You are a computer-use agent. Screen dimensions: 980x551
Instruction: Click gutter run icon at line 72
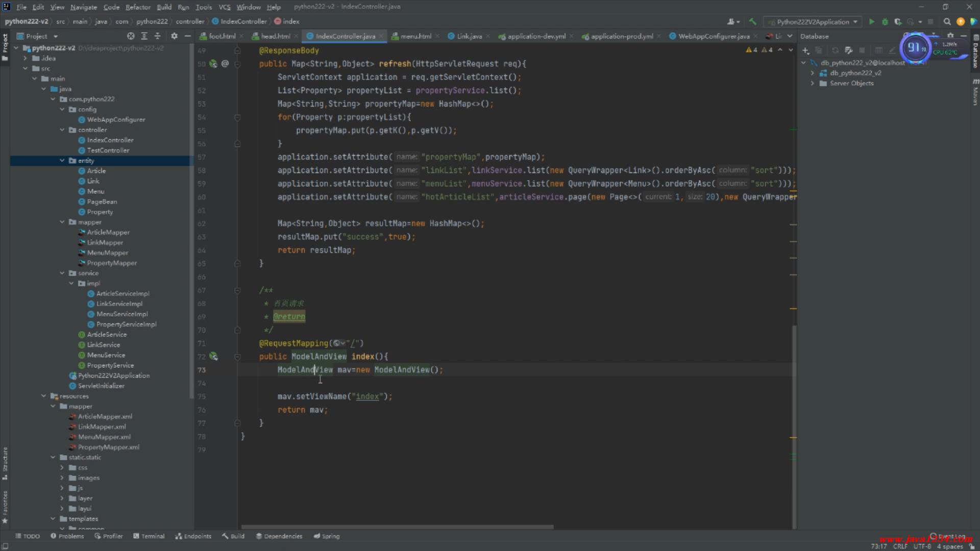(213, 357)
